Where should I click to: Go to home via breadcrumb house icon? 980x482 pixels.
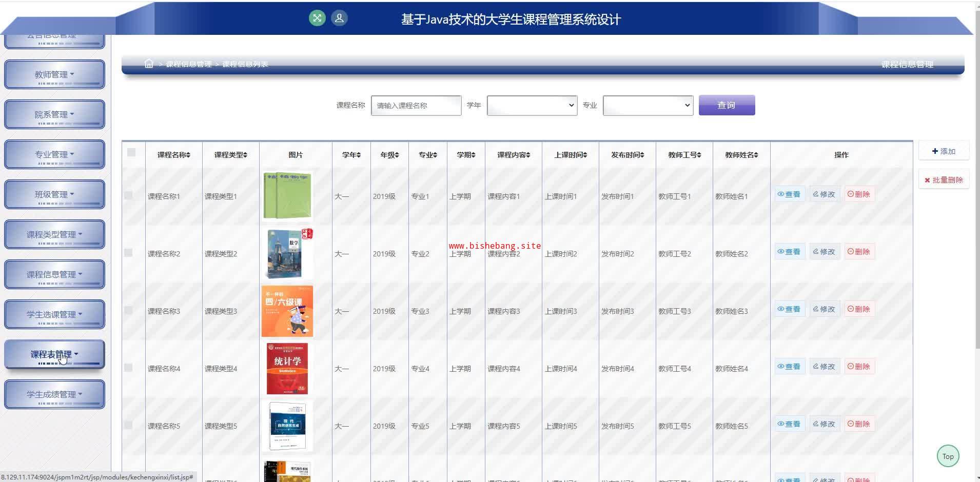click(x=149, y=64)
